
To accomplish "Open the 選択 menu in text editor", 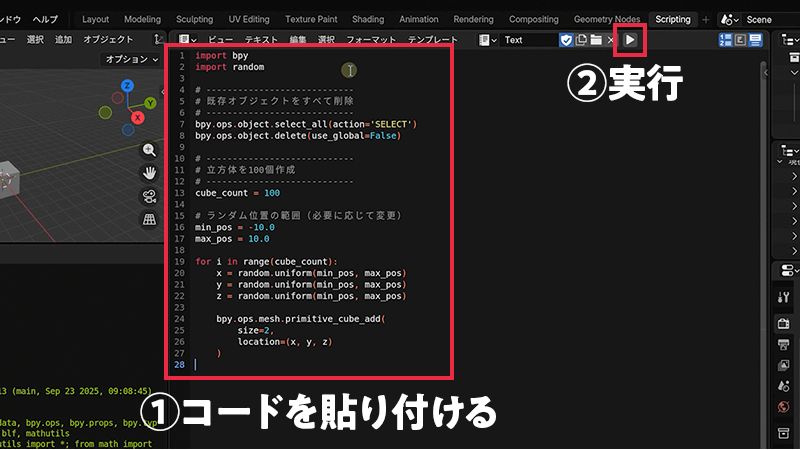I will [326, 40].
